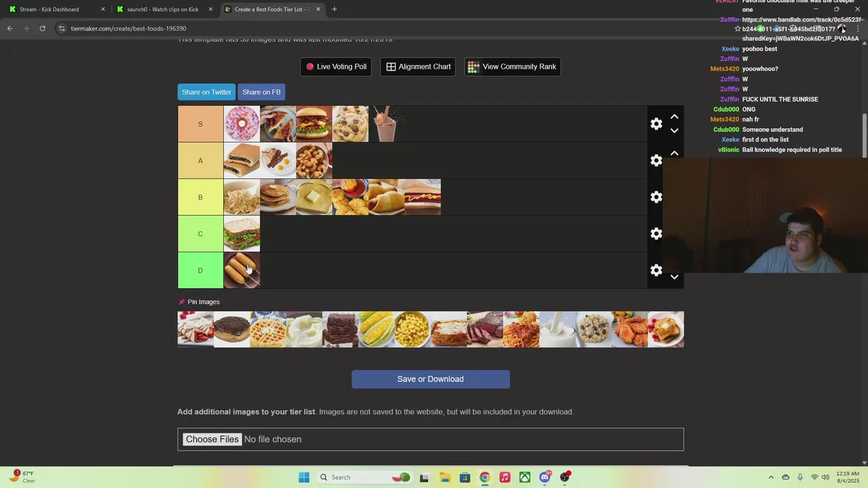Screen dimensions: 868x488
Task: Open Chrome from the taskbar
Action: [x=484, y=477]
